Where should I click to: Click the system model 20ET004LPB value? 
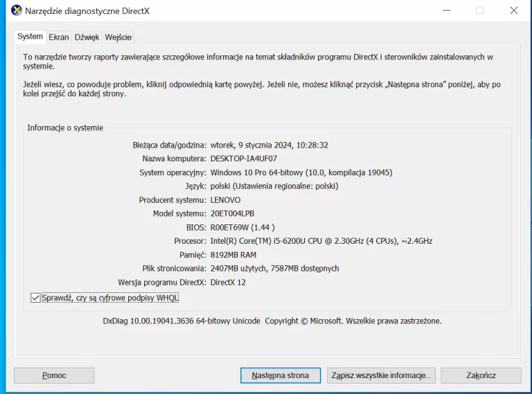[237, 213]
